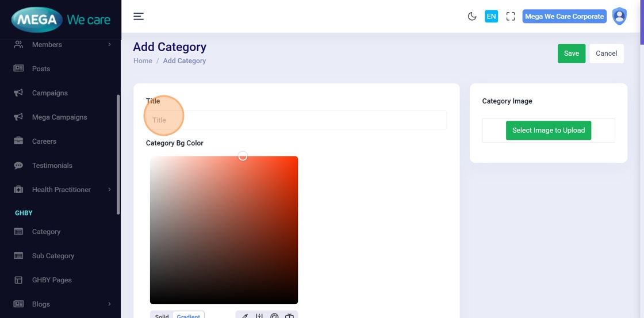Go to Home breadcrumb link
The width and height of the screenshot is (644, 318).
click(143, 61)
